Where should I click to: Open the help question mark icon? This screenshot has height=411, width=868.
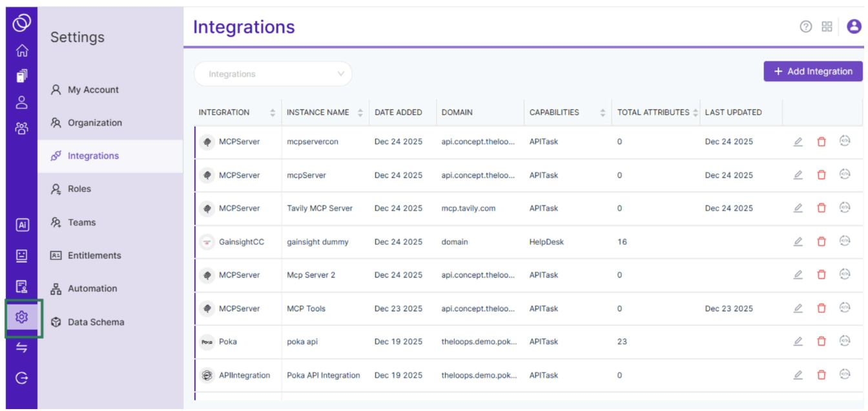805,26
